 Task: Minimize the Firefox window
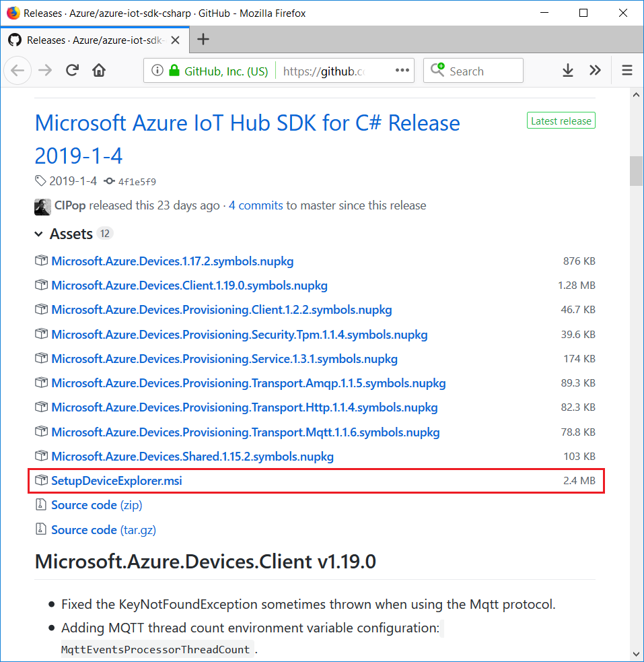point(544,13)
